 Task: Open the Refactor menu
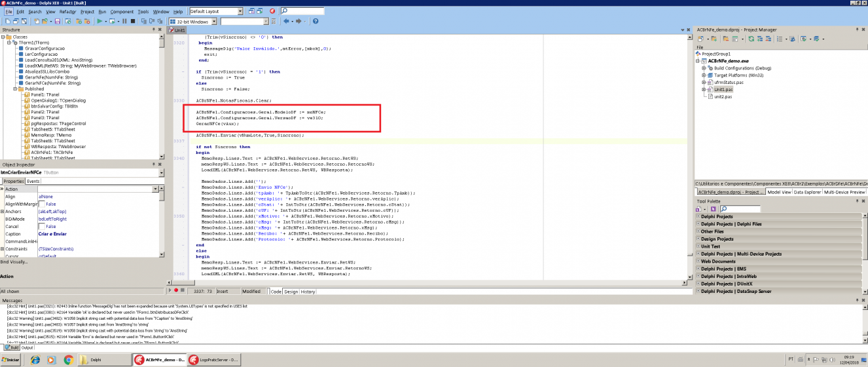coord(67,12)
